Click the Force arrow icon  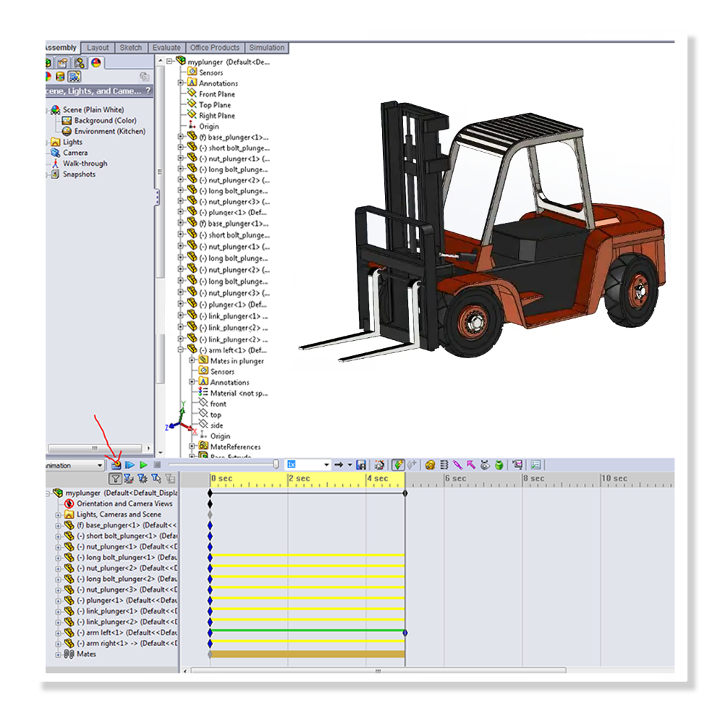pos(471,465)
